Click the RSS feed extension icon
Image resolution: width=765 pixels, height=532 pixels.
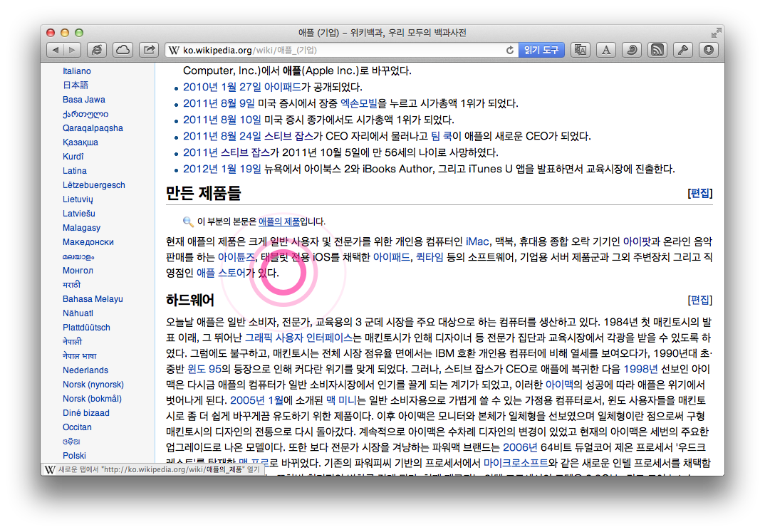tap(657, 50)
